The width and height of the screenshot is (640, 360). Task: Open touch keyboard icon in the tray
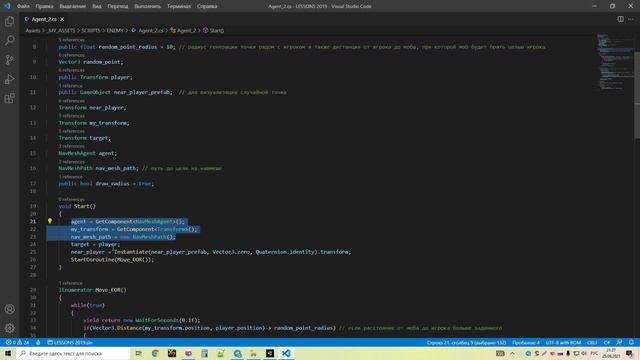pyautogui.click(x=500, y=353)
